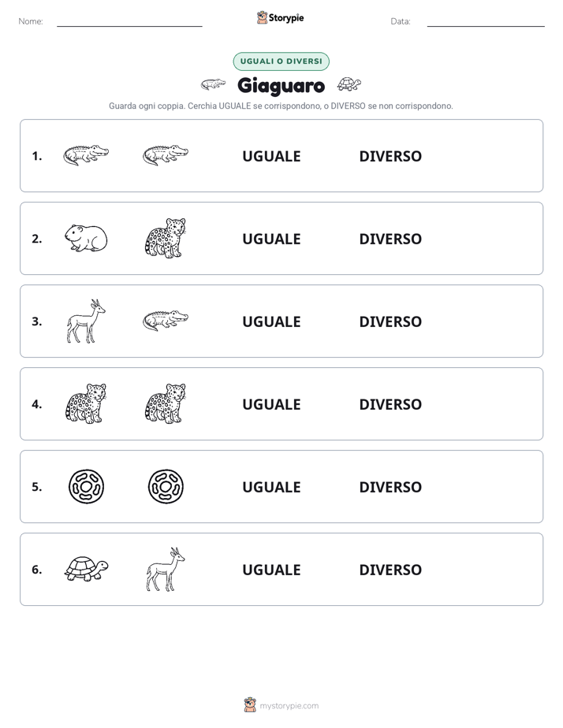
Task: Click the first jaguar picture in row 4
Action: (86, 403)
